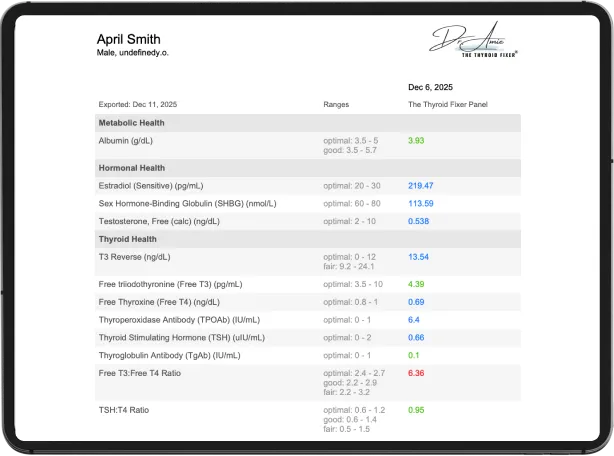Click the Free T4 value 0.69

click(x=416, y=302)
